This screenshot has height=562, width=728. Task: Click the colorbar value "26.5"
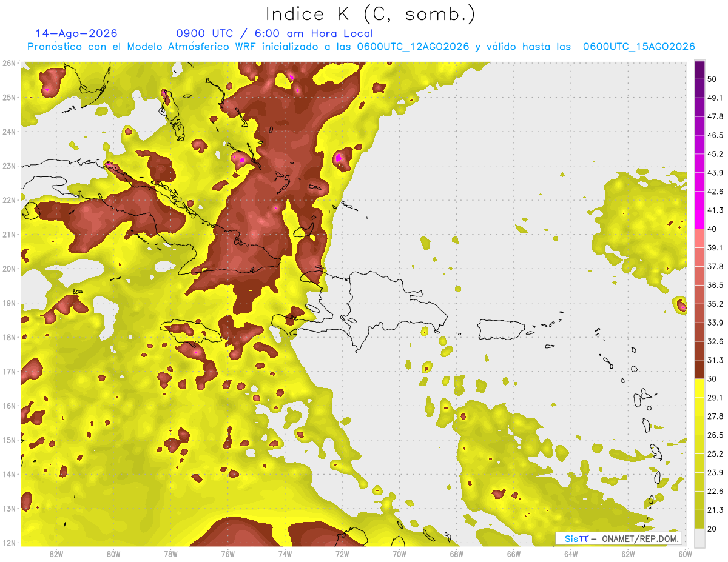(715, 435)
